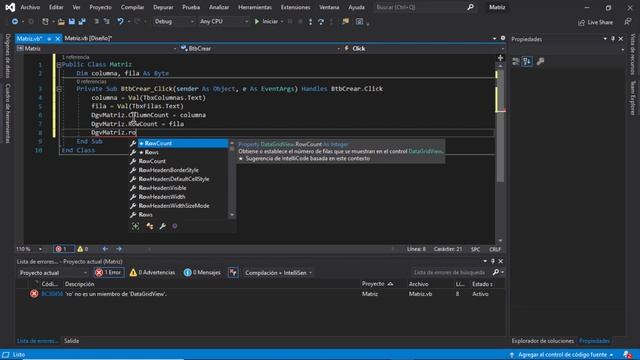Toggle the 0 Advertencias filter button
The height and width of the screenshot is (360, 640).
pyautogui.click(x=152, y=273)
